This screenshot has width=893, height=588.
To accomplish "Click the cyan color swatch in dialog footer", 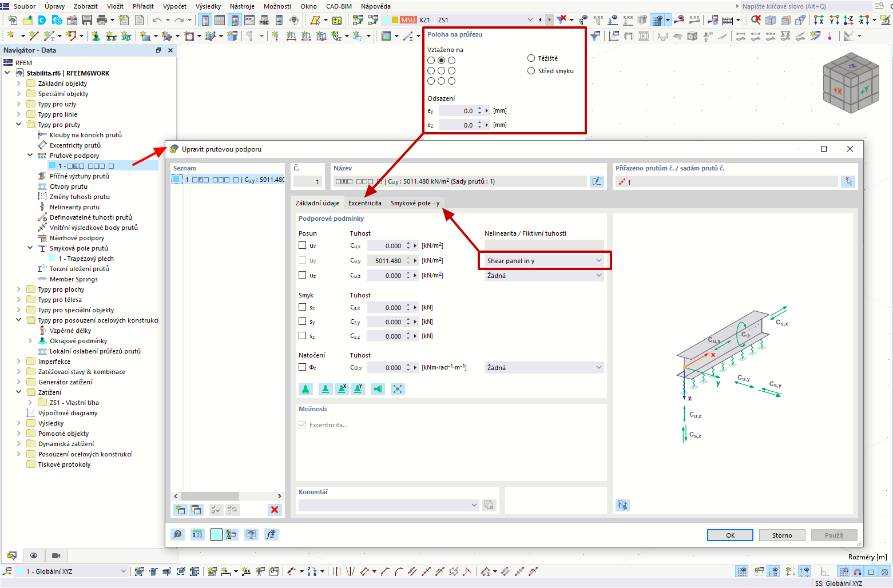I will [216, 534].
